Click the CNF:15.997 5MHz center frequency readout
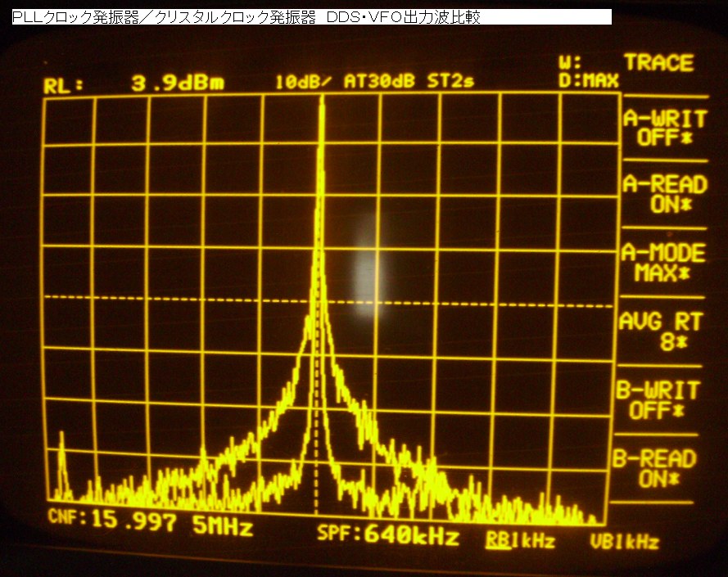This screenshot has height=577, width=728. (151, 522)
